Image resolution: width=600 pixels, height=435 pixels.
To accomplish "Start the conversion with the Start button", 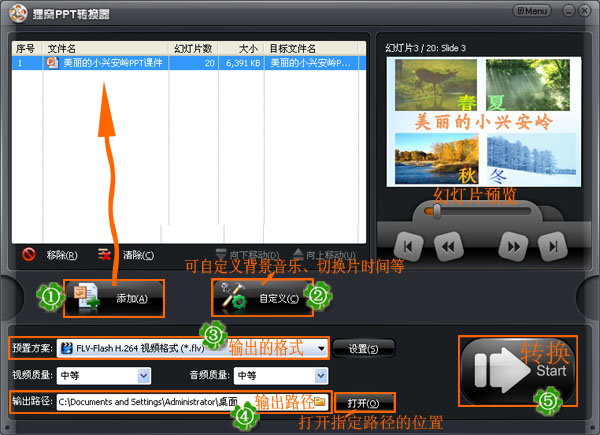I will 518,371.
